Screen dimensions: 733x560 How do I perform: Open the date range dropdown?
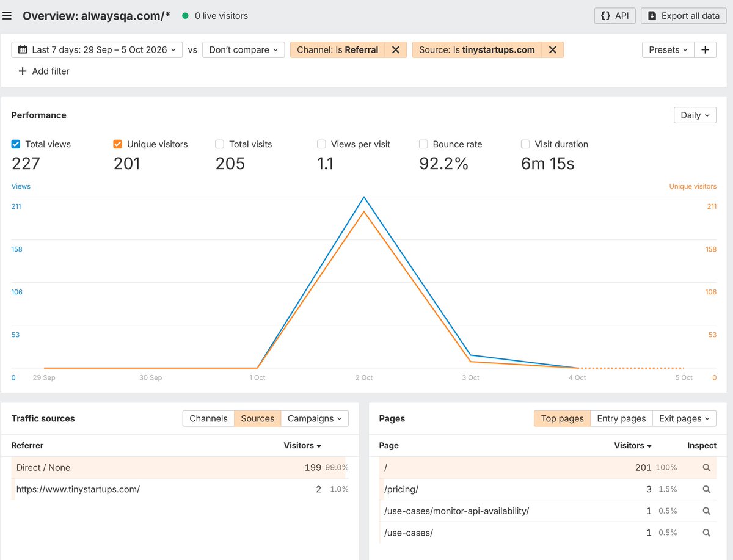pos(97,50)
